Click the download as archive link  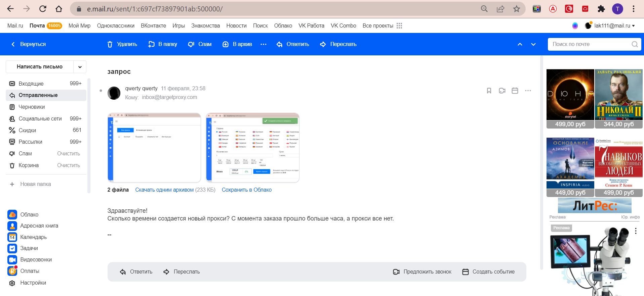point(164,190)
